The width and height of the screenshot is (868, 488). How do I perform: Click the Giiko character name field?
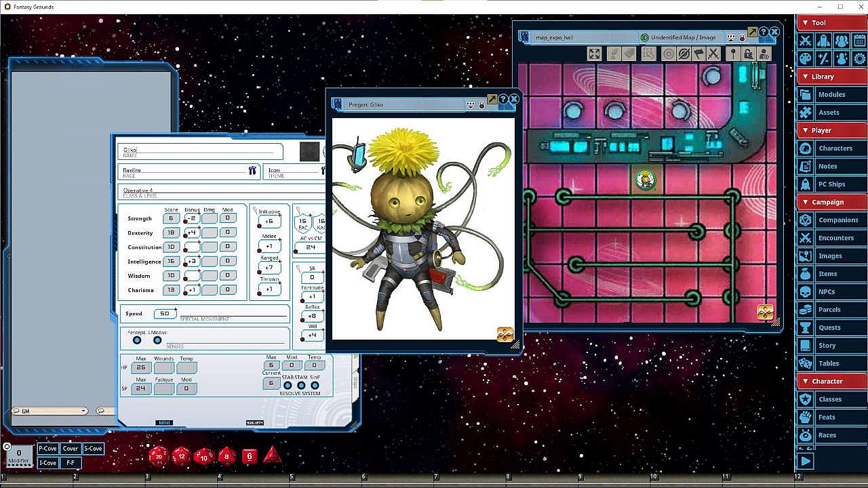tap(200, 151)
